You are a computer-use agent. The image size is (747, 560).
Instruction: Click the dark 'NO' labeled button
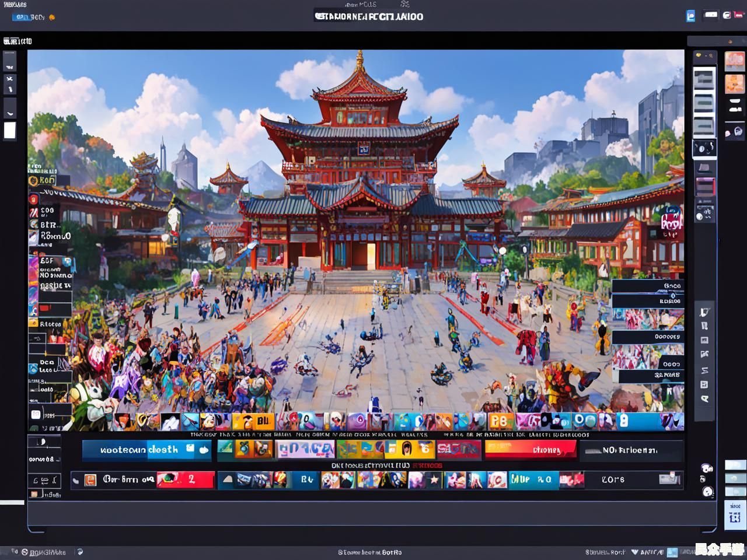tap(632, 450)
